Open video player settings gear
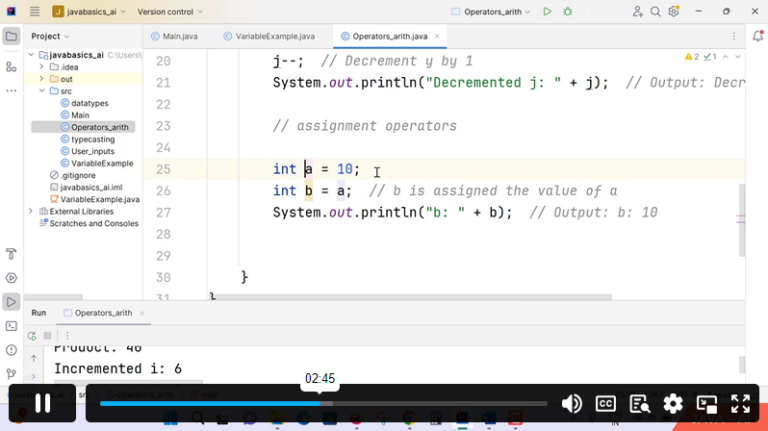This screenshot has height=431, width=768. tap(673, 404)
